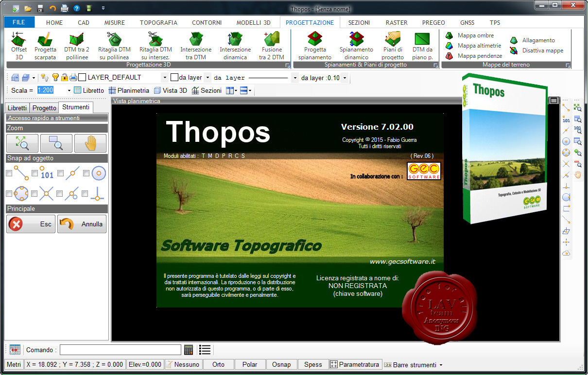Open the color 'da layer' dropdown
This screenshot has height=375, width=588.
208,77
